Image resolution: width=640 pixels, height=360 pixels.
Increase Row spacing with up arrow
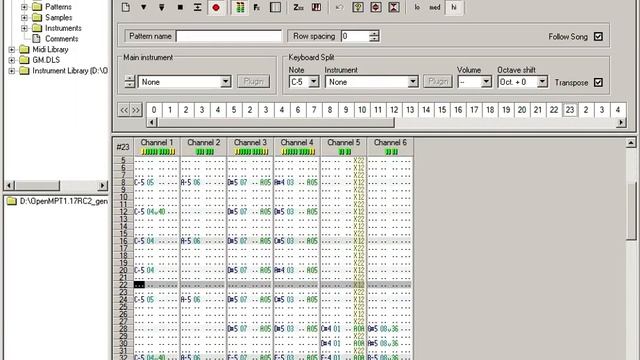(x=374, y=33)
